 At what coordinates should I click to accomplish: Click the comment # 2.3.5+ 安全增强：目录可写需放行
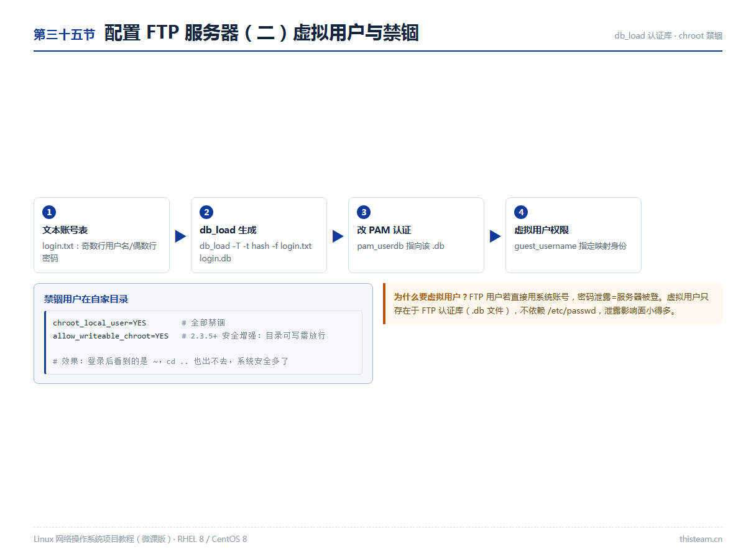pyautogui.click(x=254, y=336)
